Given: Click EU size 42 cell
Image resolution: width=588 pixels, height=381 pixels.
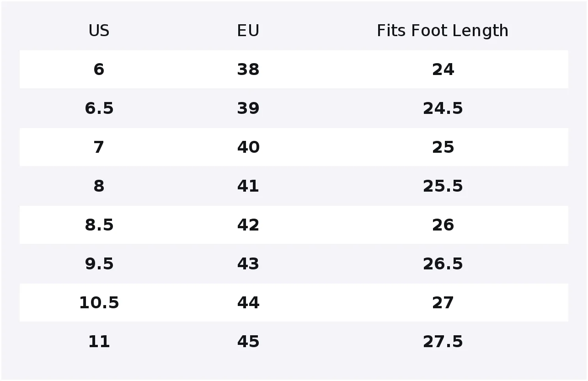Looking at the screenshot, I should coord(248,225).
